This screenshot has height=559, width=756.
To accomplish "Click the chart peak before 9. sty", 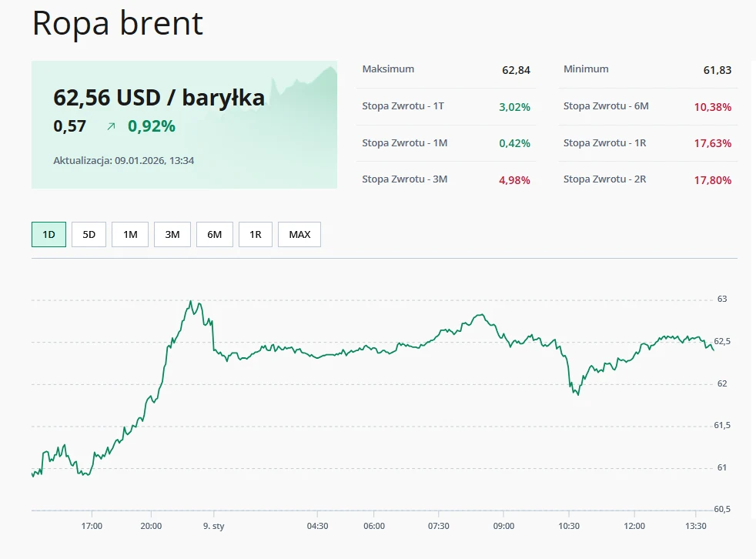I will [x=191, y=302].
